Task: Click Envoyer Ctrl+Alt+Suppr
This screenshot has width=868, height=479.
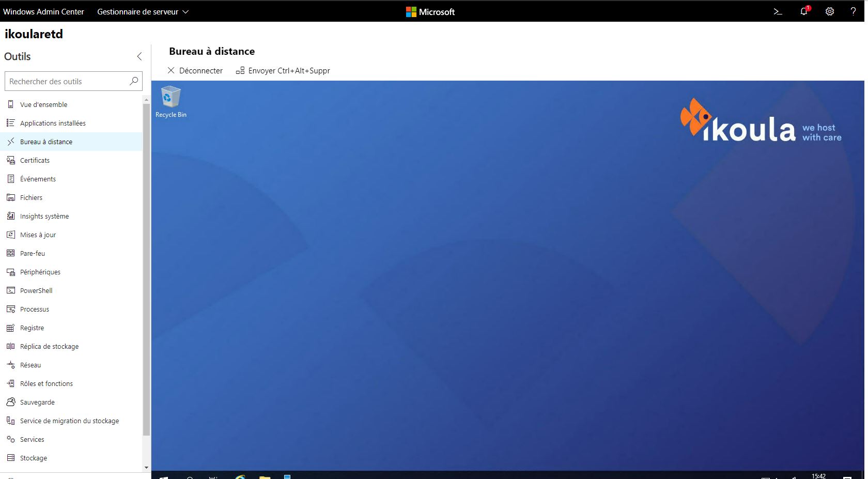Action: 283,70
